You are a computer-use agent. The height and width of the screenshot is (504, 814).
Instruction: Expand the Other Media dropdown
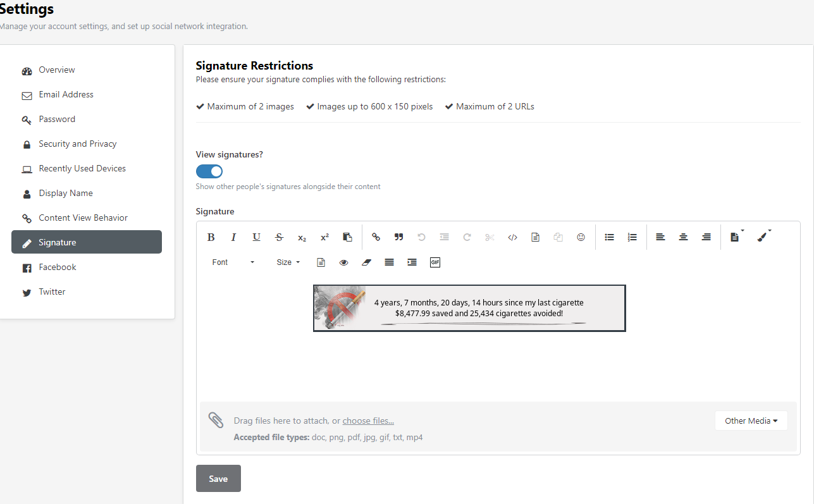pyautogui.click(x=751, y=421)
